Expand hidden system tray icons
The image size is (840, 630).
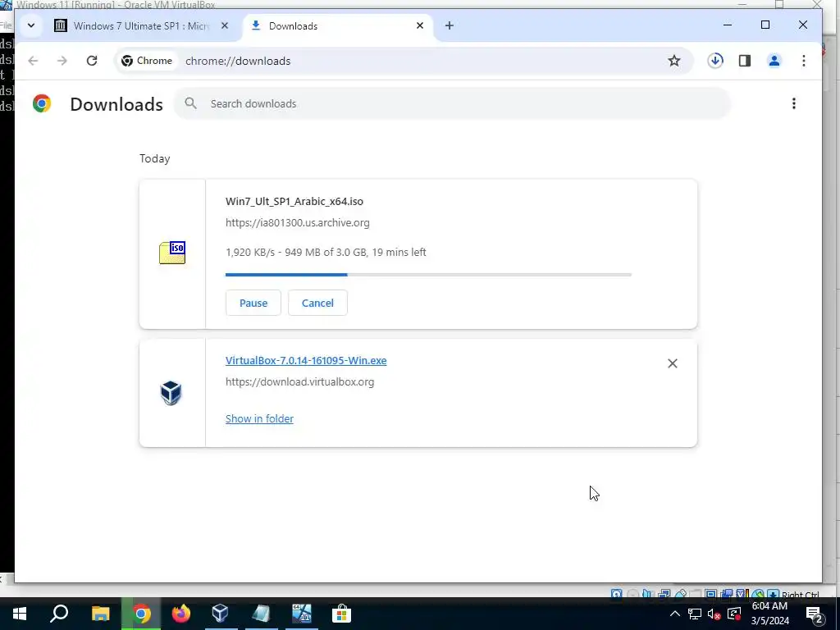(x=675, y=614)
